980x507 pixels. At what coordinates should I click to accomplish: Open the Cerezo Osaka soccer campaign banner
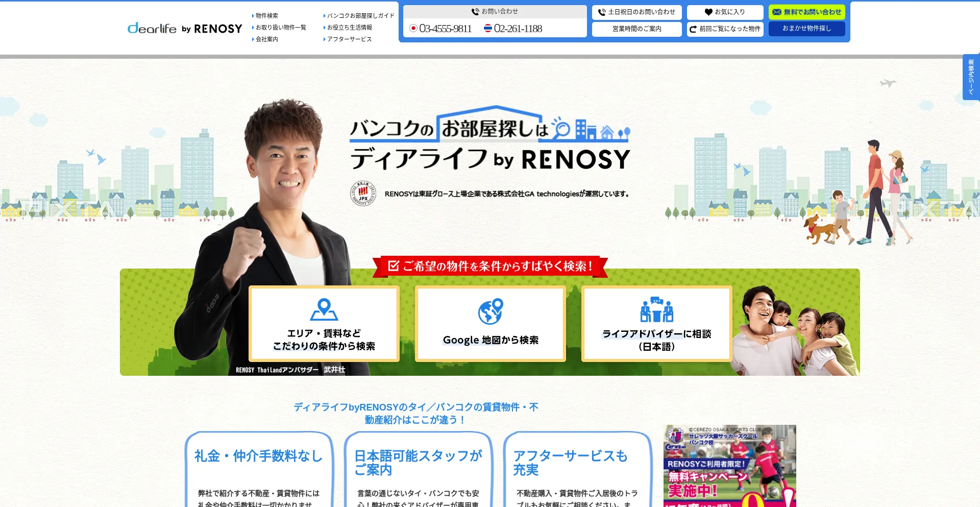729,466
